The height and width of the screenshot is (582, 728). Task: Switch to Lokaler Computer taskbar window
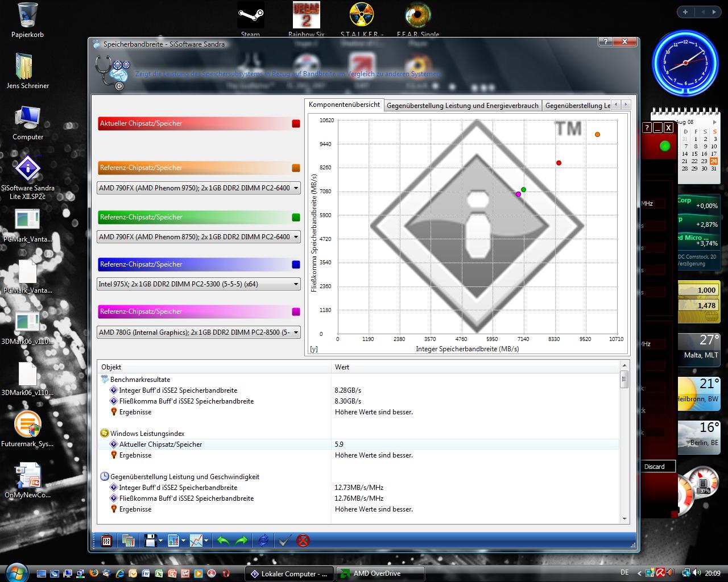click(x=290, y=573)
